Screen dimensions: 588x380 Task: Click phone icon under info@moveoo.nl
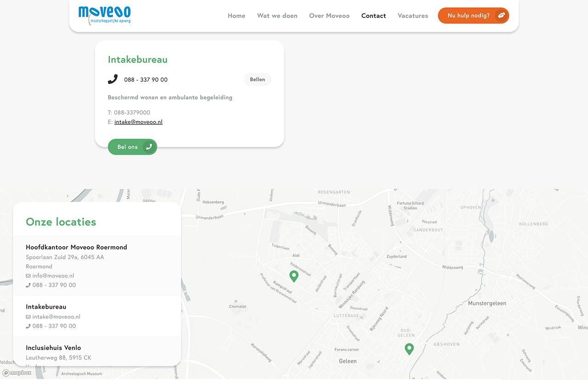pyautogui.click(x=28, y=285)
